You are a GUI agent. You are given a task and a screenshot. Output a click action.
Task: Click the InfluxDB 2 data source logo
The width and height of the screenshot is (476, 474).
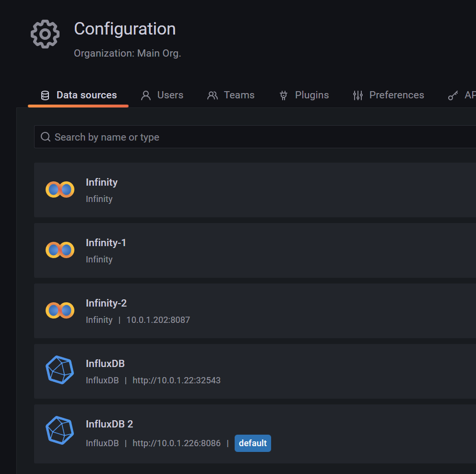(x=60, y=430)
